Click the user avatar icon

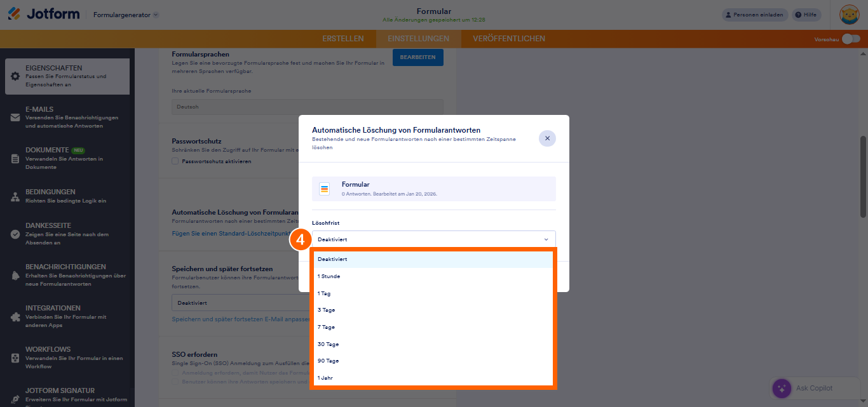click(850, 15)
